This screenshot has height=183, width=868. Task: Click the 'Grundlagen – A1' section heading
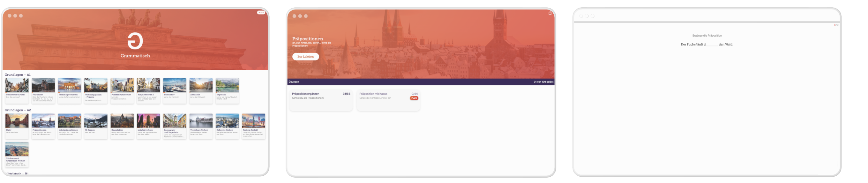point(18,75)
